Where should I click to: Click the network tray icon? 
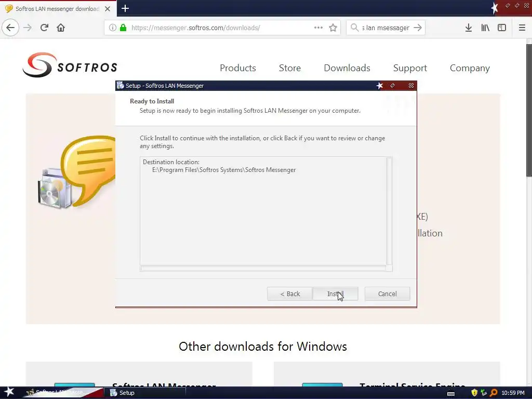[x=484, y=393]
